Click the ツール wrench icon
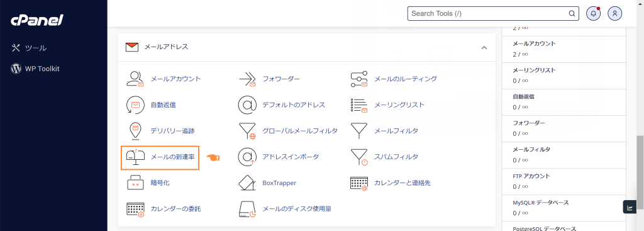The image size is (644, 231). point(16,48)
